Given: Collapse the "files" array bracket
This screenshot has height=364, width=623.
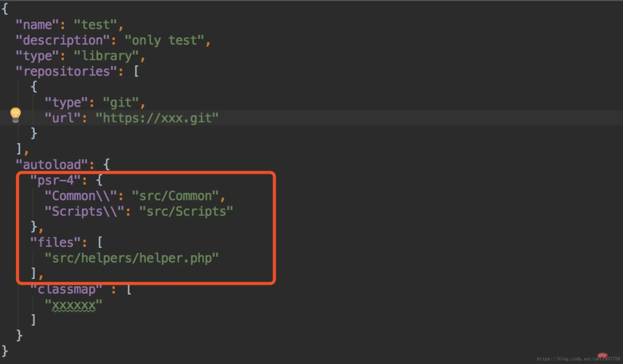Looking at the screenshot, I should pos(100,242).
